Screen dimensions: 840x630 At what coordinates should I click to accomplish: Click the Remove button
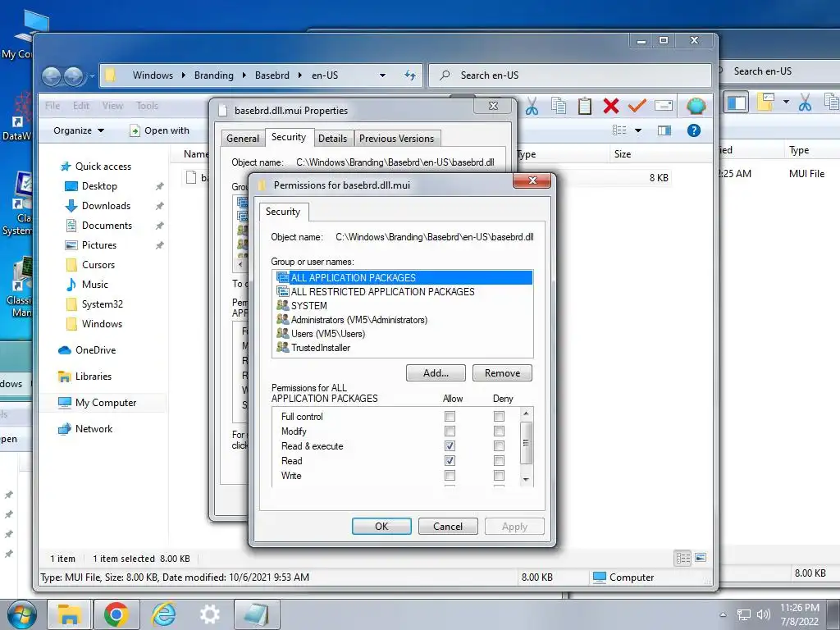pyautogui.click(x=503, y=373)
